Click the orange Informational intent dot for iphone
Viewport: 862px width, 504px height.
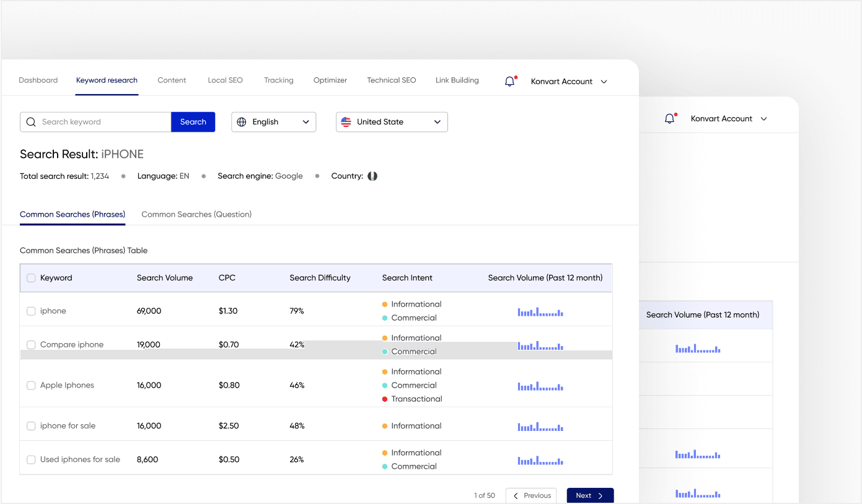pyautogui.click(x=385, y=304)
